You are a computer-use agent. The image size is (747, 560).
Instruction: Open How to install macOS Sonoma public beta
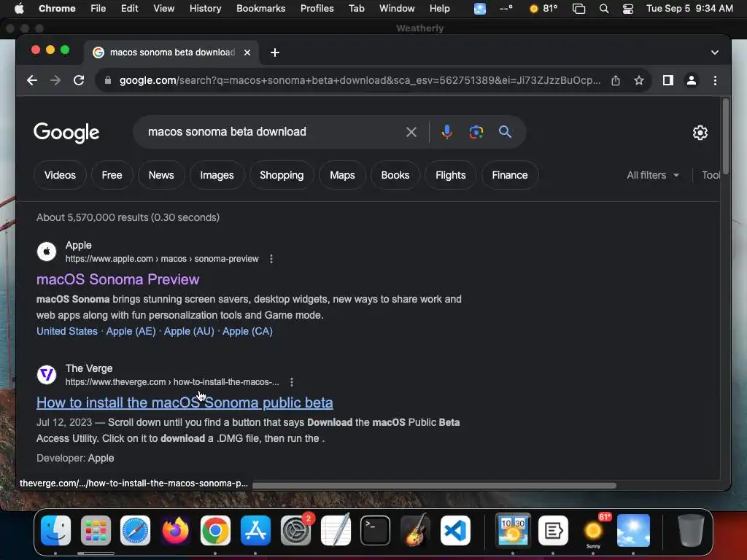(185, 402)
